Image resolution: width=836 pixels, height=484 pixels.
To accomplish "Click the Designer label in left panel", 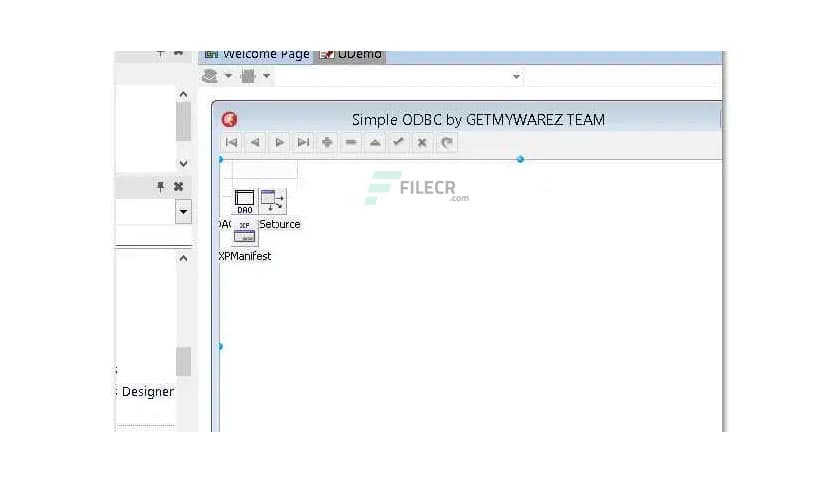I will [x=148, y=392].
